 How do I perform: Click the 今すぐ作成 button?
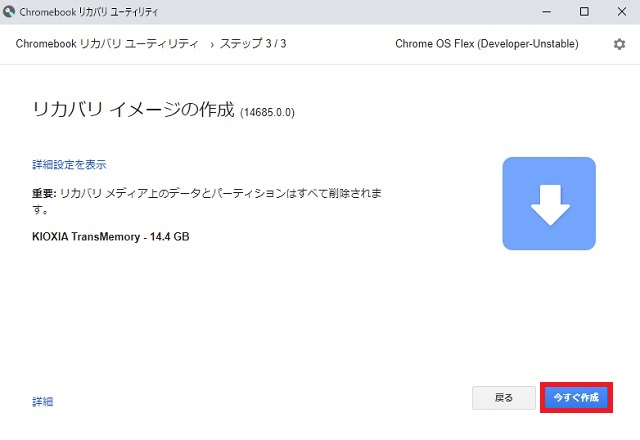point(576,398)
